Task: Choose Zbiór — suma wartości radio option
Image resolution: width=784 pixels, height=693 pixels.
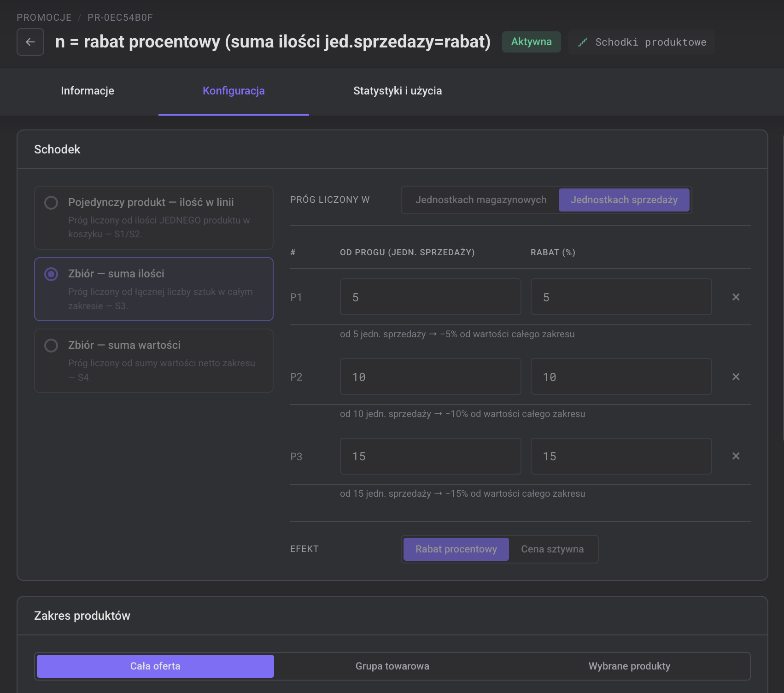Action: tap(51, 346)
